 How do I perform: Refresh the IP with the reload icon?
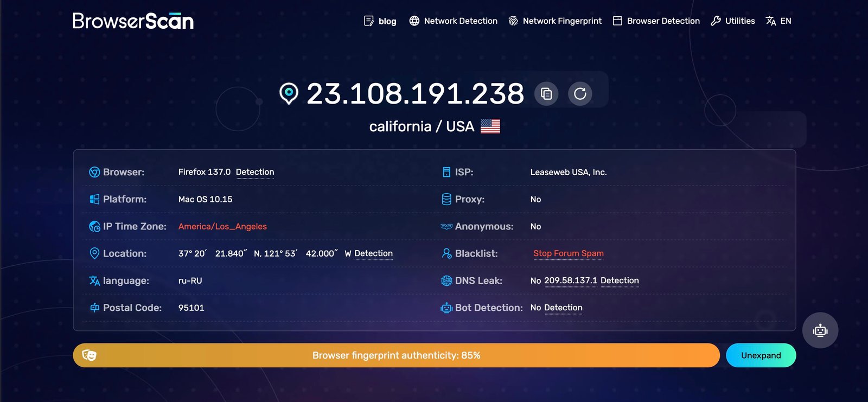(x=580, y=94)
